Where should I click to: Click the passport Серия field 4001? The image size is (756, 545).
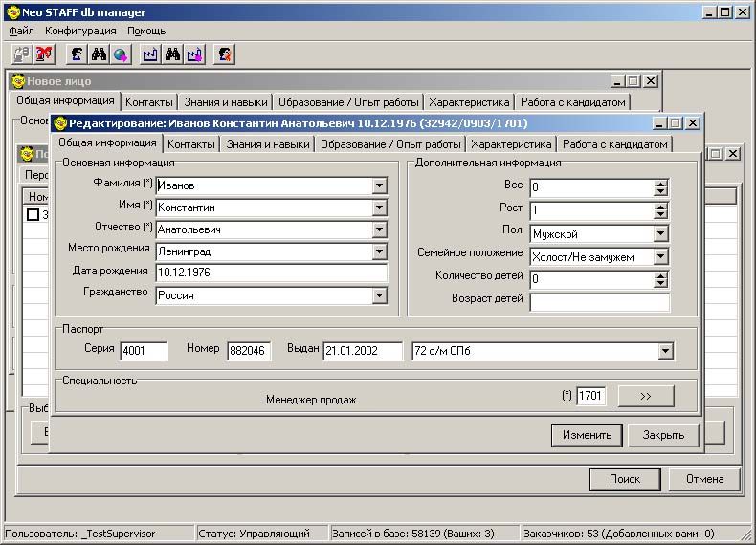click(x=144, y=351)
